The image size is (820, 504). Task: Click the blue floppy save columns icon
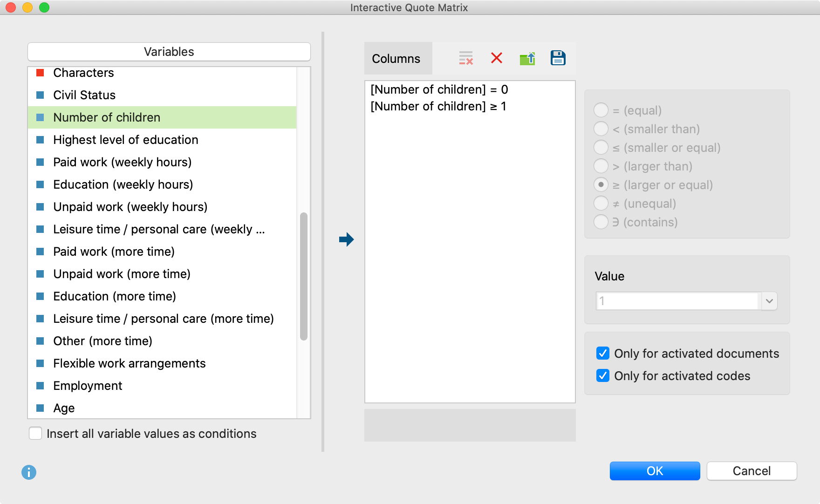tap(558, 58)
